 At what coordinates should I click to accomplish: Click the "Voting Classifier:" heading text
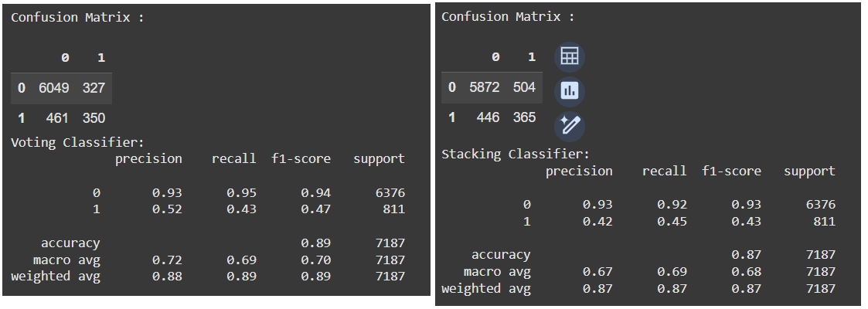click(x=77, y=142)
